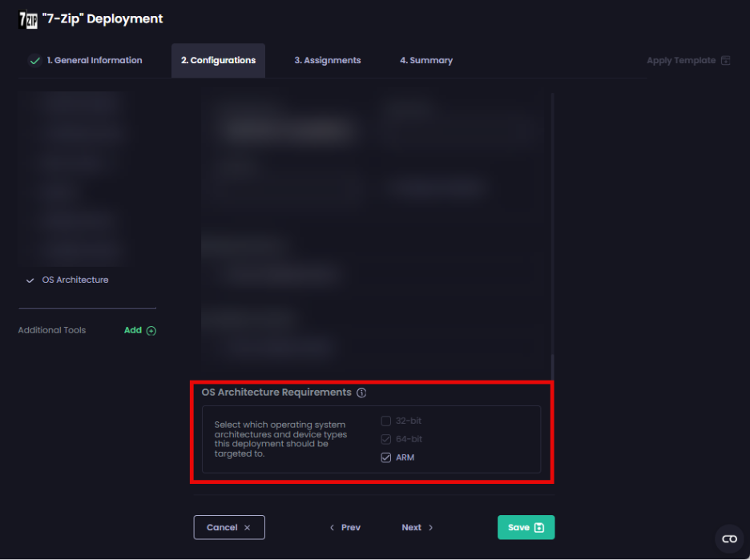Image resolution: width=750 pixels, height=560 pixels.
Task: Click the green plus icon to add tools
Action: [151, 331]
